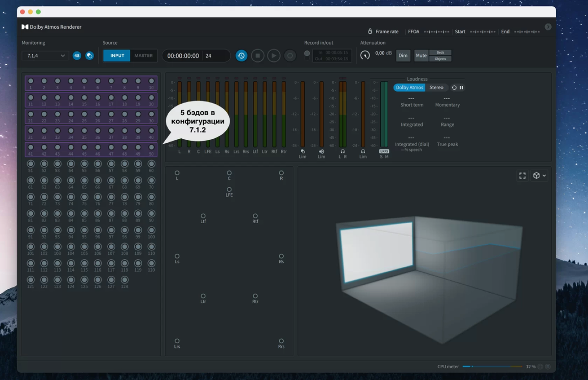588x380 pixels.
Task: Click the Mute button
Action: coord(421,56)
